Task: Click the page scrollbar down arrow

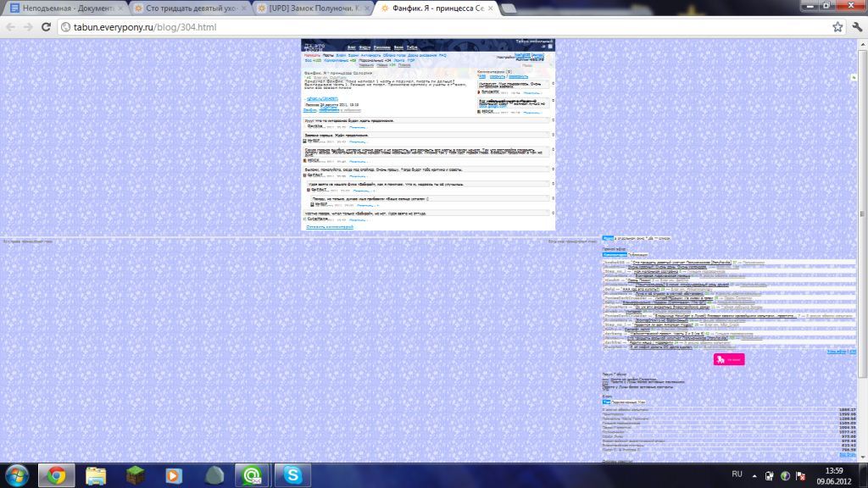Action: pos(862,457)
